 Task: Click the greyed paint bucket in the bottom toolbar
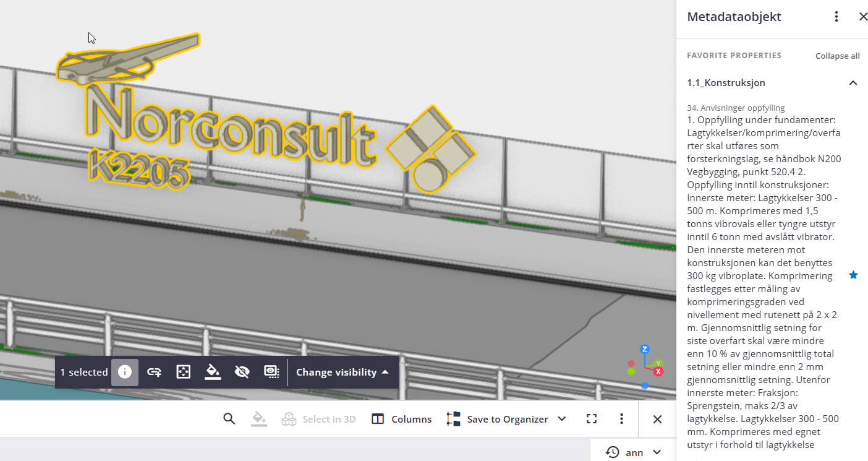pos(258,419)
